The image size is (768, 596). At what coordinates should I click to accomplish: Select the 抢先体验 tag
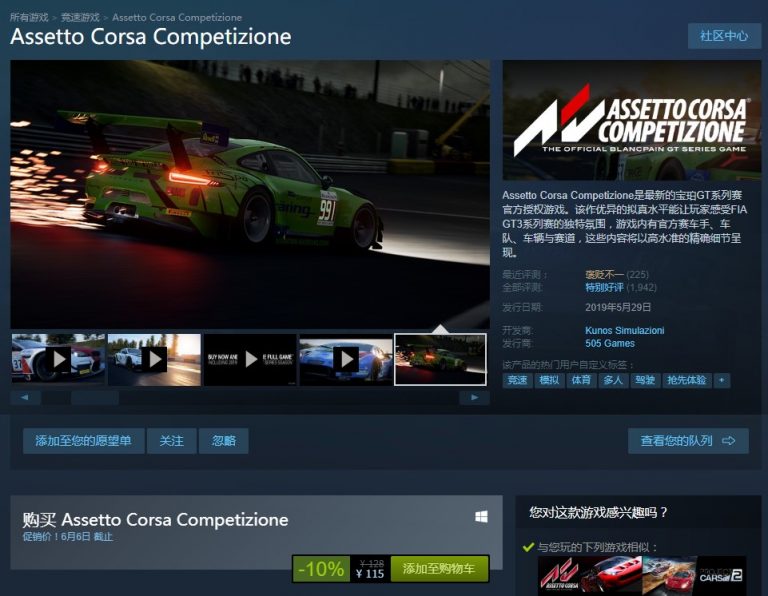click(687, 380)
